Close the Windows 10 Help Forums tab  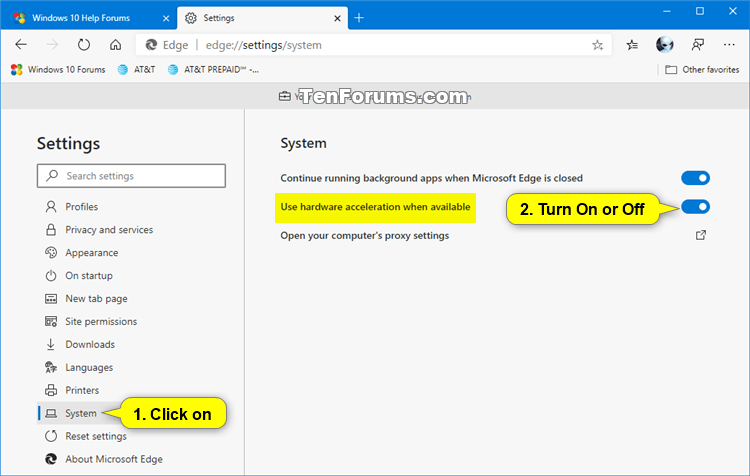click(x=166, y=18)
